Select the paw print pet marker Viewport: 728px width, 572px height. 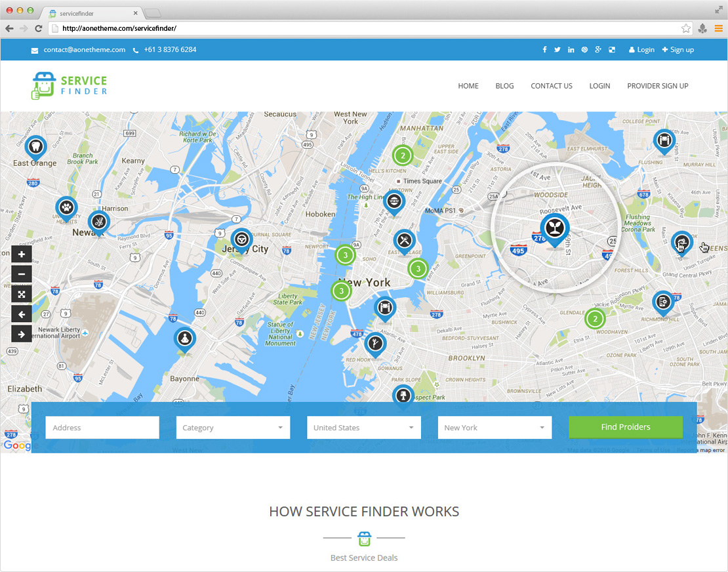coord(66,207)
